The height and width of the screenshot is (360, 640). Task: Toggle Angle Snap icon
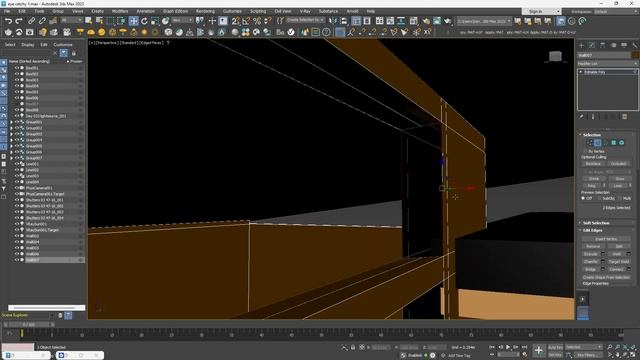coord(246,21)
